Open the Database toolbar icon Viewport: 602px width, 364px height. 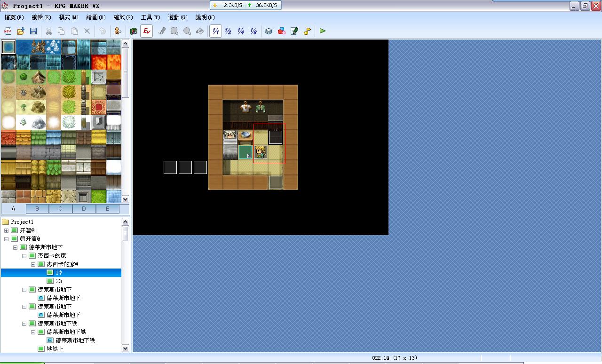click(x=269, y=31)
